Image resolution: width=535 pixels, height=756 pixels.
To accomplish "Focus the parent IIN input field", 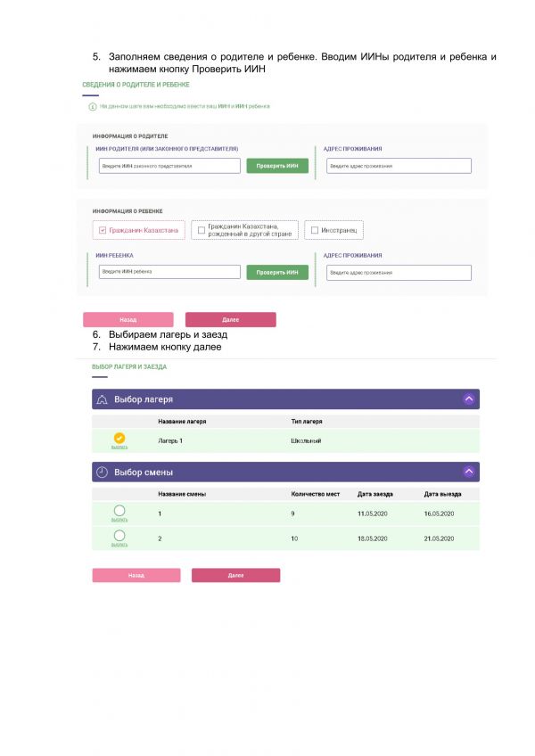I will tap(169, 166).
